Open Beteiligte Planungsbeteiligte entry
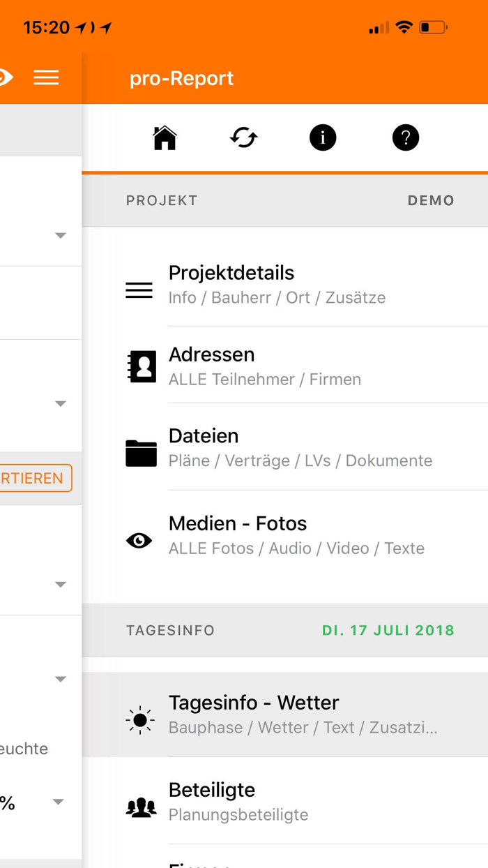488x868 pixels. click(279, 800)
